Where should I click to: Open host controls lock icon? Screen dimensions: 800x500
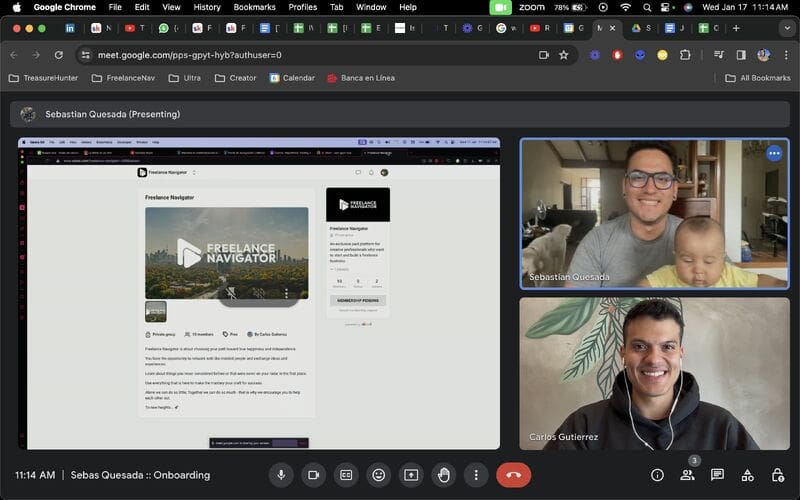(x=777, y=475)
